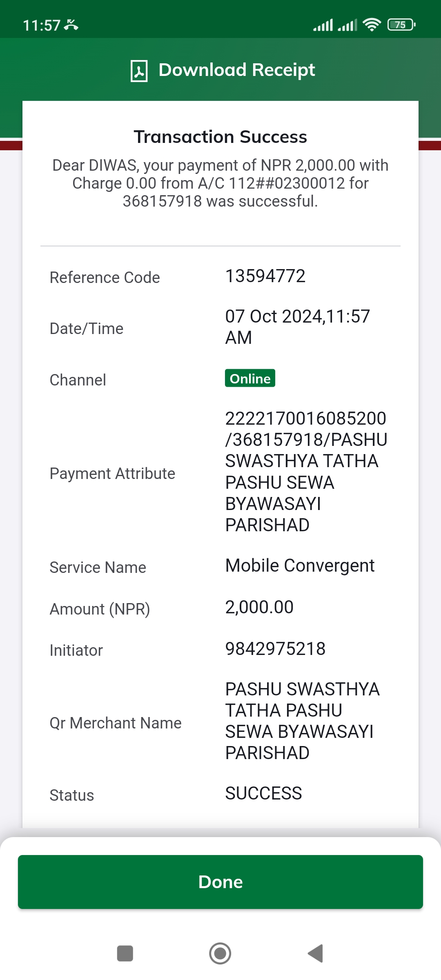441x980 pixels.
Task: Tap the PDF receipt icon
Action: tap(139, 71)
